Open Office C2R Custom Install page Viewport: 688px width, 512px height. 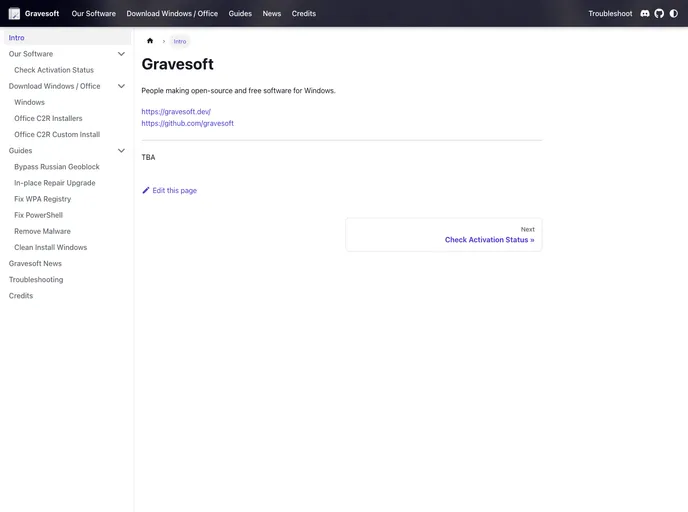pyautogui.click(x=57, y=135)
